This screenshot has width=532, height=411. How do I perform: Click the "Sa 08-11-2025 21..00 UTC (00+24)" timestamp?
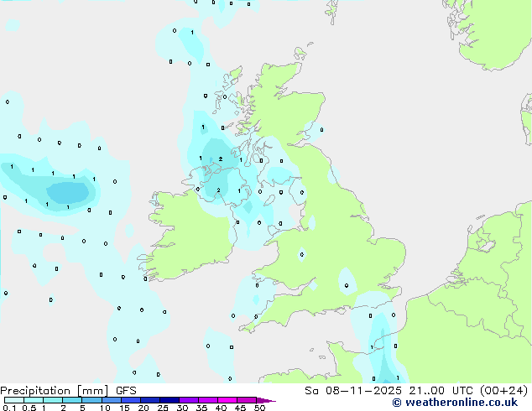(416, 391)
